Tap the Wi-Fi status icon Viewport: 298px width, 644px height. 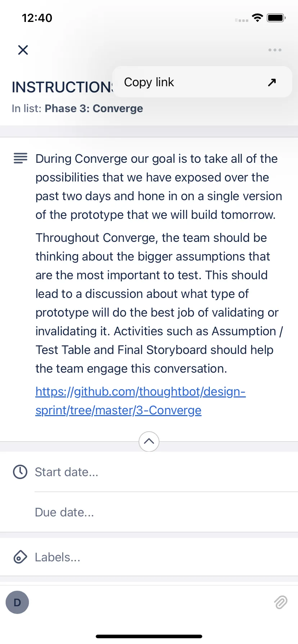click(257, 18)
